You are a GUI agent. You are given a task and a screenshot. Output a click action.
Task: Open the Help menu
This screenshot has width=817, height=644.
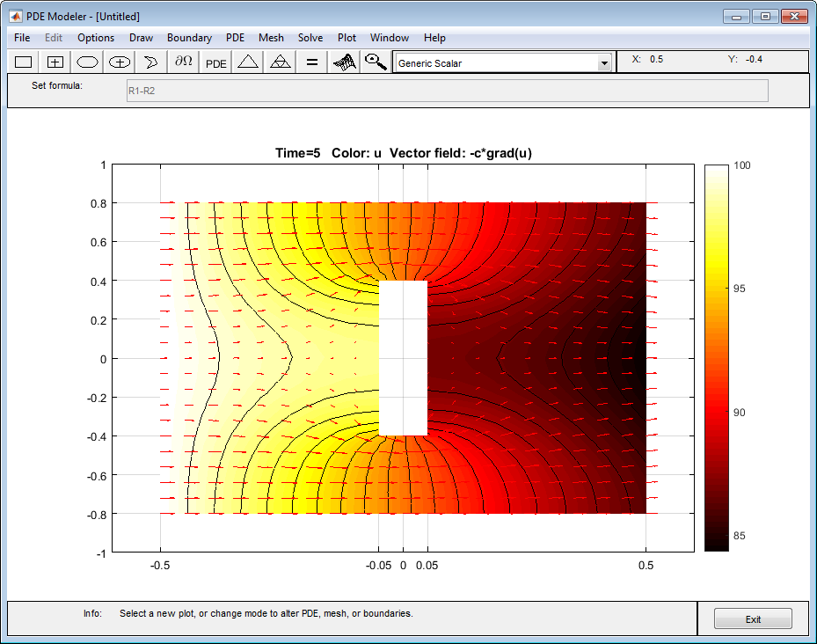[434, 38]
